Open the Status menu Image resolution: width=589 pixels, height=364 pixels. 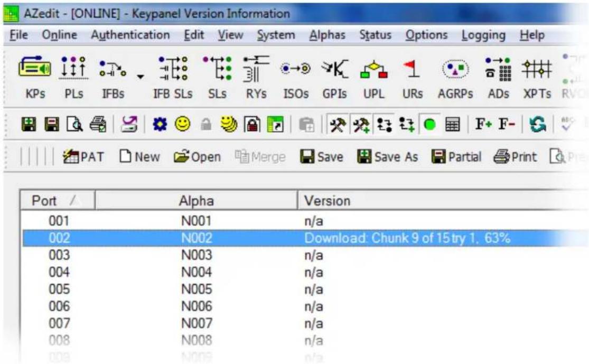coord(375,35)
